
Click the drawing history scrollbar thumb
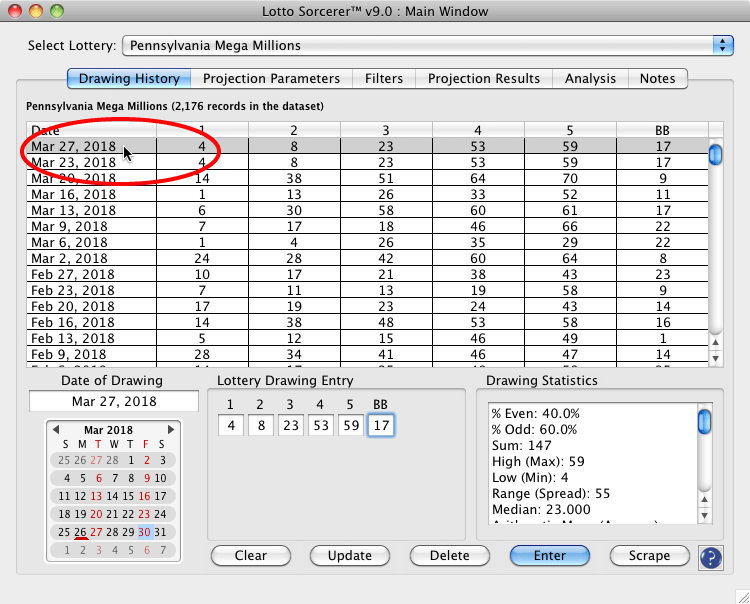pyautogui.click(x=715, y=154)
